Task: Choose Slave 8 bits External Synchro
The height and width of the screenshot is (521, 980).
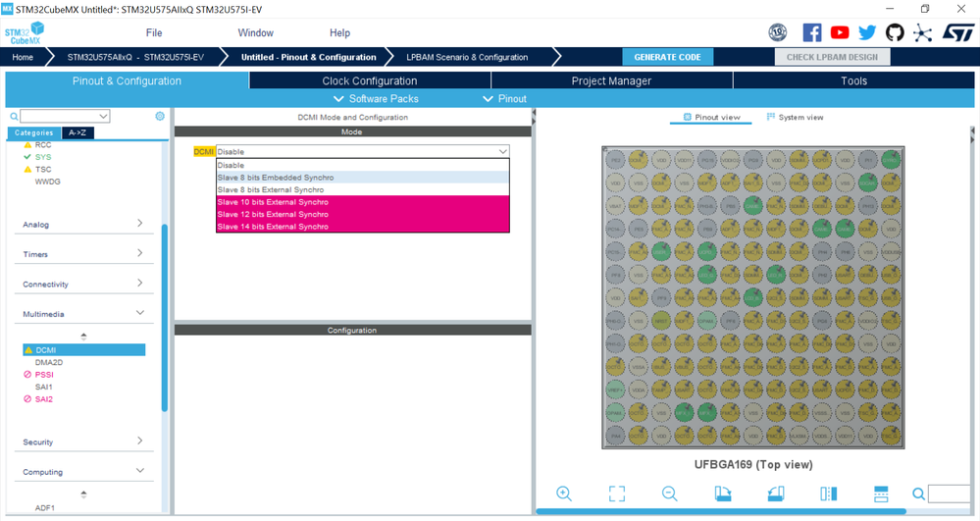Action: click(363, 189)
